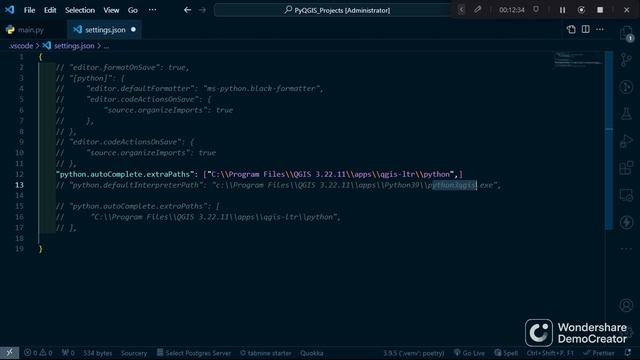This screenshot has width=640, height=360.
Task: Collapse the recorder toolbar with chevron
Action: coord(461,10)
